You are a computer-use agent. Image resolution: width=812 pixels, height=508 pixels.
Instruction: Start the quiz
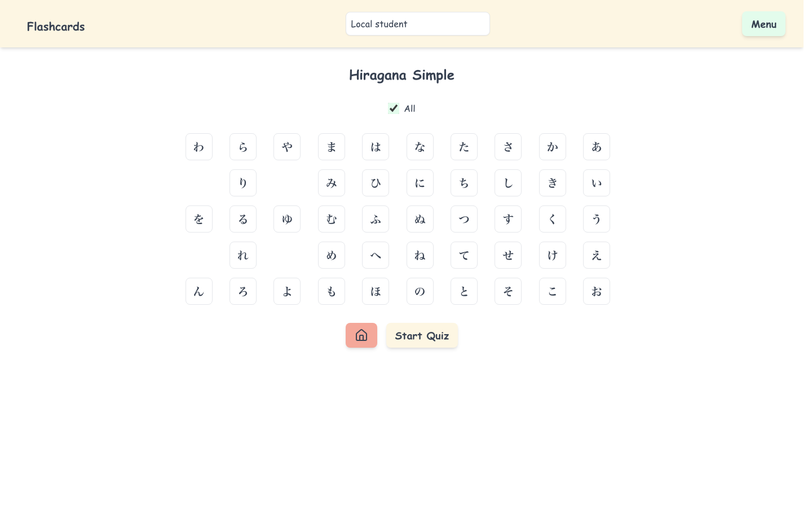[422, 335]
